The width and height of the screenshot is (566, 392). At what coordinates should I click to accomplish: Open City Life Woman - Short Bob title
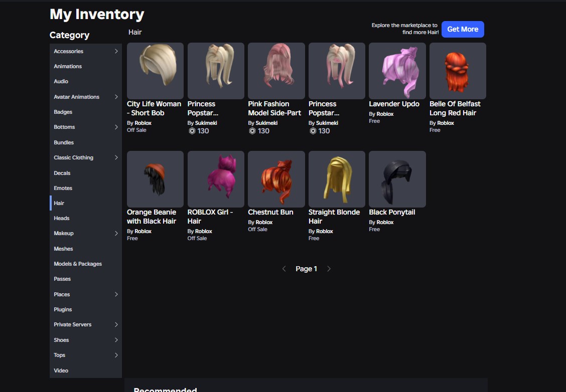[x=154, y=108]
